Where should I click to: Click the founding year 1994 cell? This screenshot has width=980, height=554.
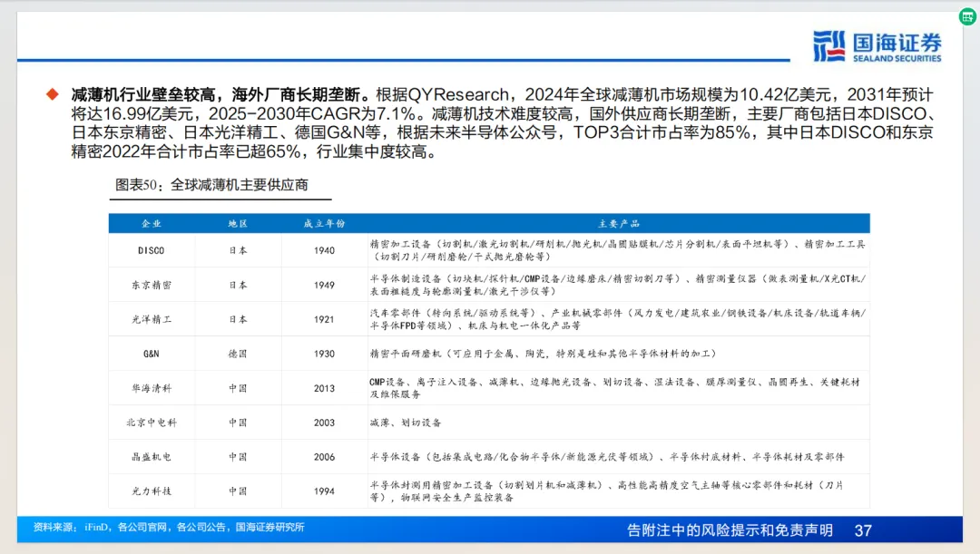coord(324,491)
